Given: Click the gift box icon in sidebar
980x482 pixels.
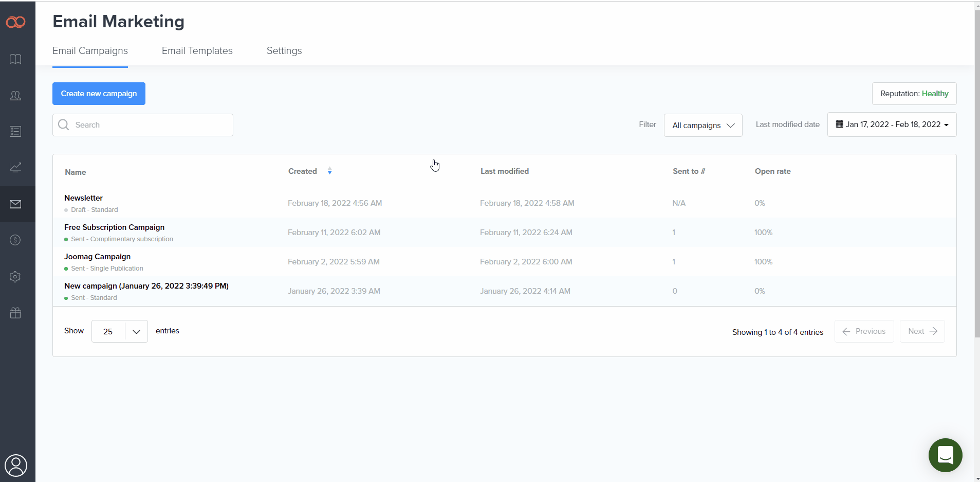Looking at the screenshot, I should pos(15,313).
